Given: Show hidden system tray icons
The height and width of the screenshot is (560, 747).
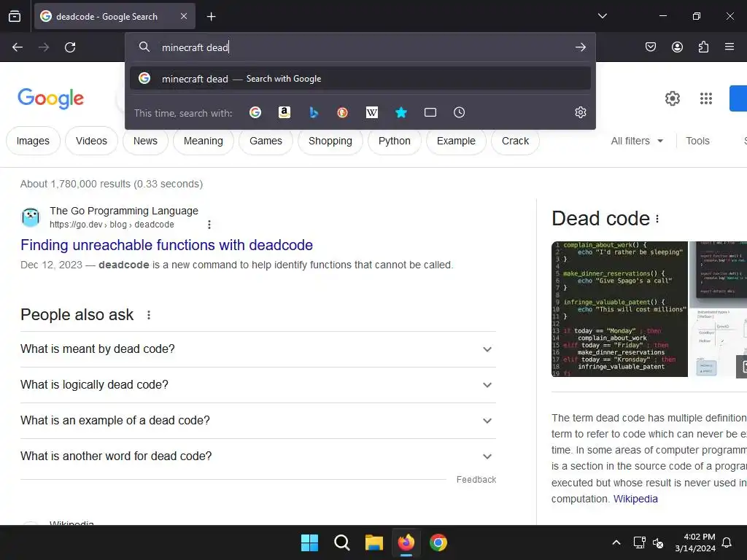Looking at the screenshot, I should coord(616,542).
